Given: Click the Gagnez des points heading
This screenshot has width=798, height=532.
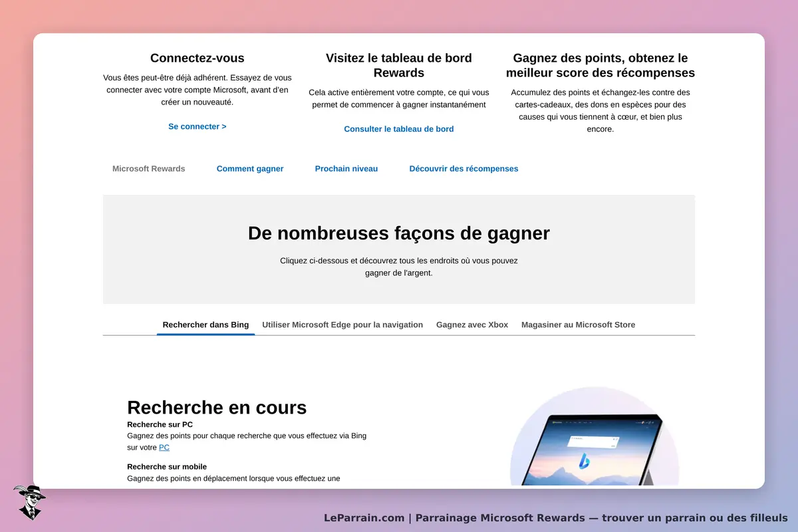Looking at the screenshot, I should pyautogui.click(x=600, y=65).
